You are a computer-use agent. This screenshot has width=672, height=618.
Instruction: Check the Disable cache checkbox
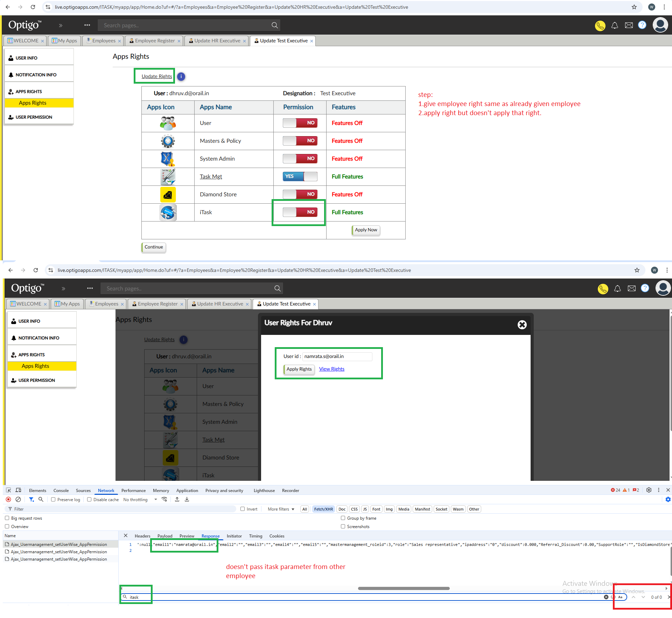click(89, 499)
